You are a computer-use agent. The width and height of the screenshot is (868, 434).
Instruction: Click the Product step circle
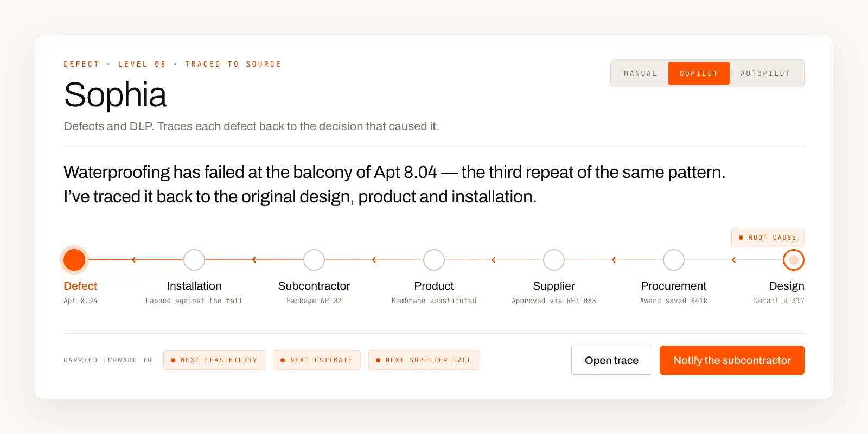coord(434,260)
